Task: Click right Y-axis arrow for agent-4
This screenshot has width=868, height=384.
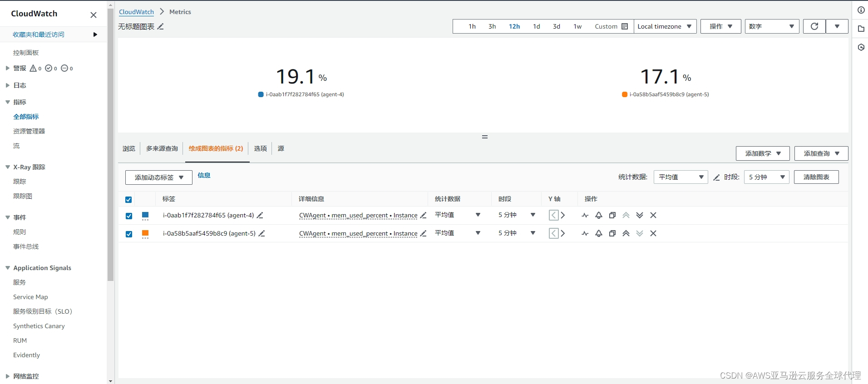Action: point(563,215)
